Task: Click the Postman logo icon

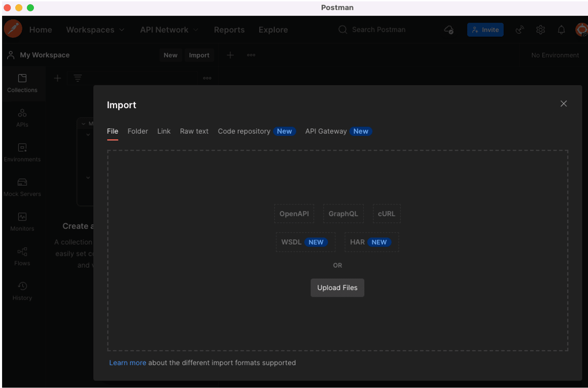Action: (x=13, y=29)
